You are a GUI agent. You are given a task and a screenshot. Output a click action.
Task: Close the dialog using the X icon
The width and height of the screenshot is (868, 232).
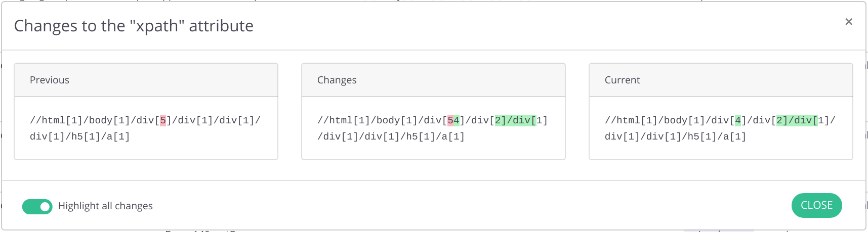pos(849,22)
